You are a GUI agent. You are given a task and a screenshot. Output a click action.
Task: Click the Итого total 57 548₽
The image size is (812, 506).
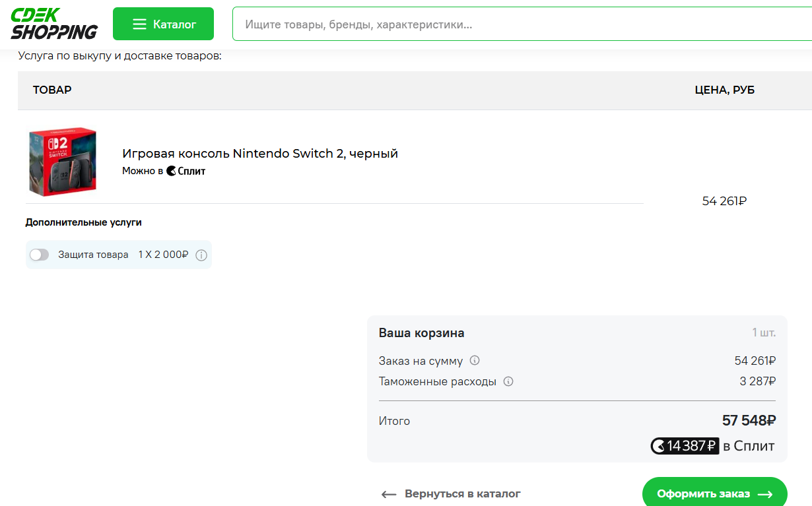[749, 420]
